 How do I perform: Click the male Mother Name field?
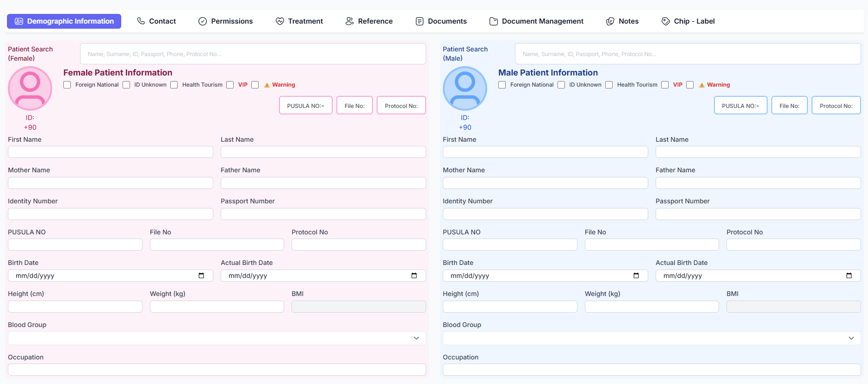[x=546, y=183]
